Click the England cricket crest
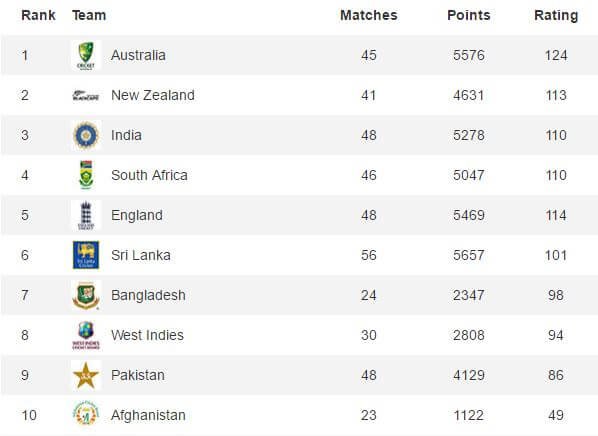The width and height of the screenshot is (598, 436). click(86, 215)
